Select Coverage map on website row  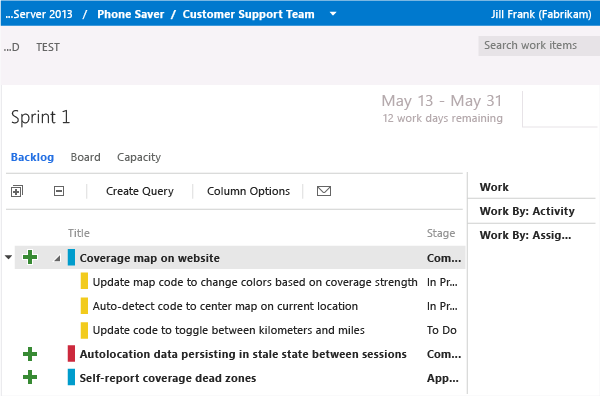pyautogui.click(x=240, y=257)
